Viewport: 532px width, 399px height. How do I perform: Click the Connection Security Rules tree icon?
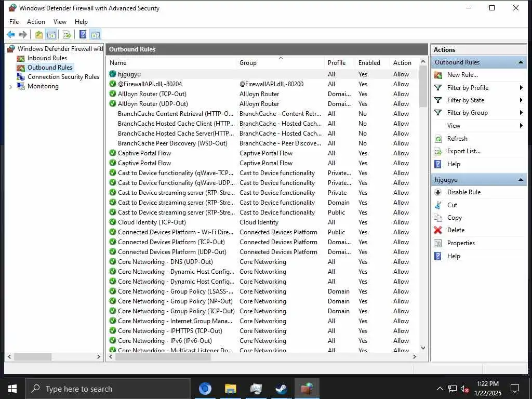click(21, 77)
